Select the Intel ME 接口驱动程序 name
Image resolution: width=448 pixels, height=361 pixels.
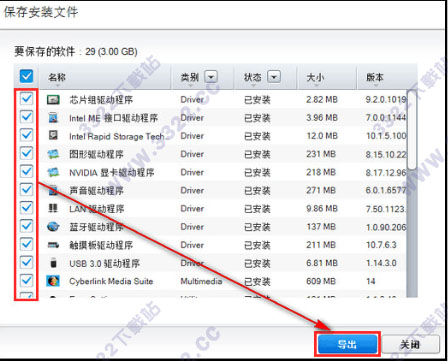pyautogui.click(x=113, y=118)
